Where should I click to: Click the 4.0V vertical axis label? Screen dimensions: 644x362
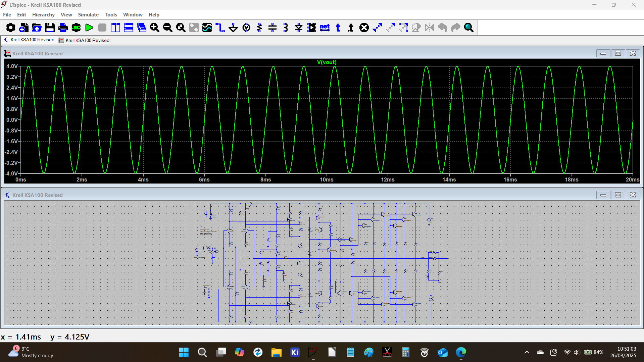click(x=12, y=66)
